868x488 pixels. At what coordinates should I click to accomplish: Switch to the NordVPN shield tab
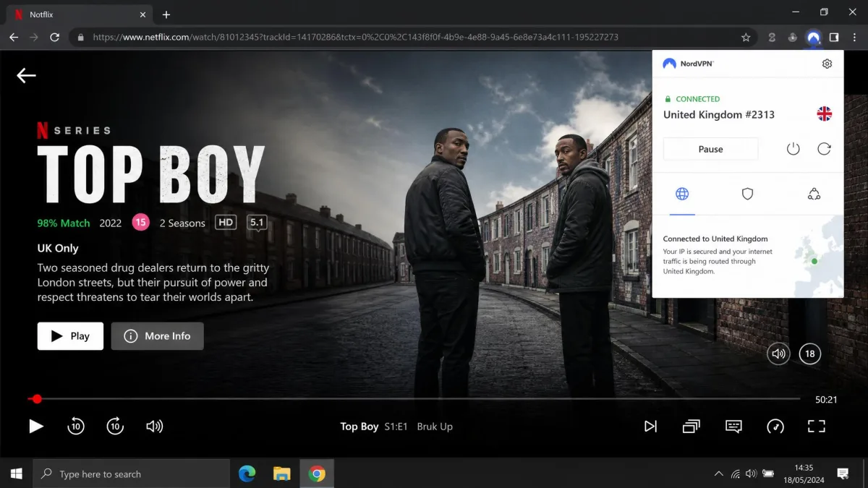748,194
